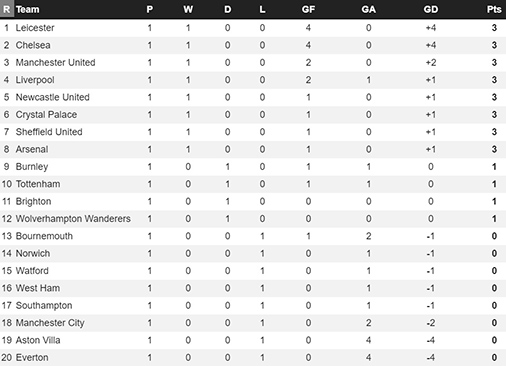
Task: Click on Manchester City team name
Action: (x=50, y=323)
